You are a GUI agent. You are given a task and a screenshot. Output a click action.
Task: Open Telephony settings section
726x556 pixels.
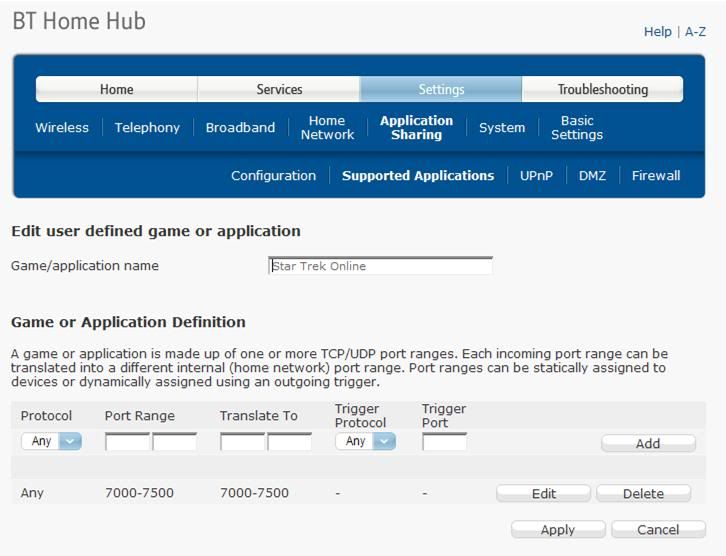147,128
